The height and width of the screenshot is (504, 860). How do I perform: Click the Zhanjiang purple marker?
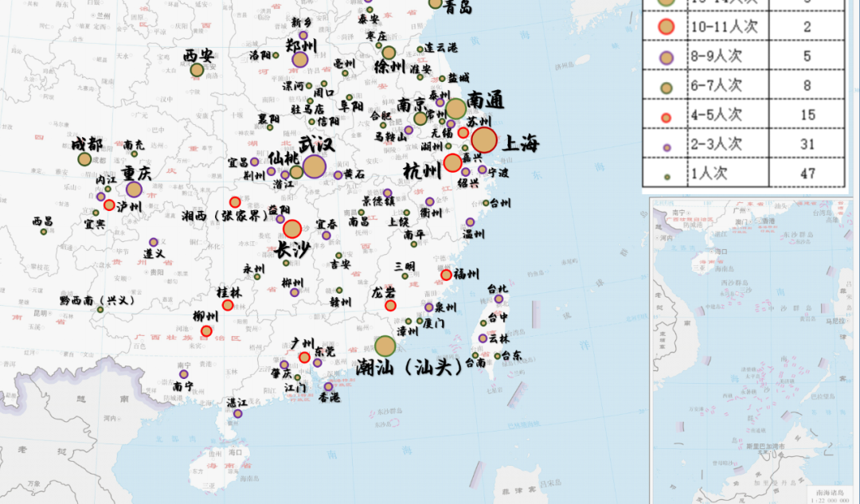pyautogui.click(x=237, y=413)
